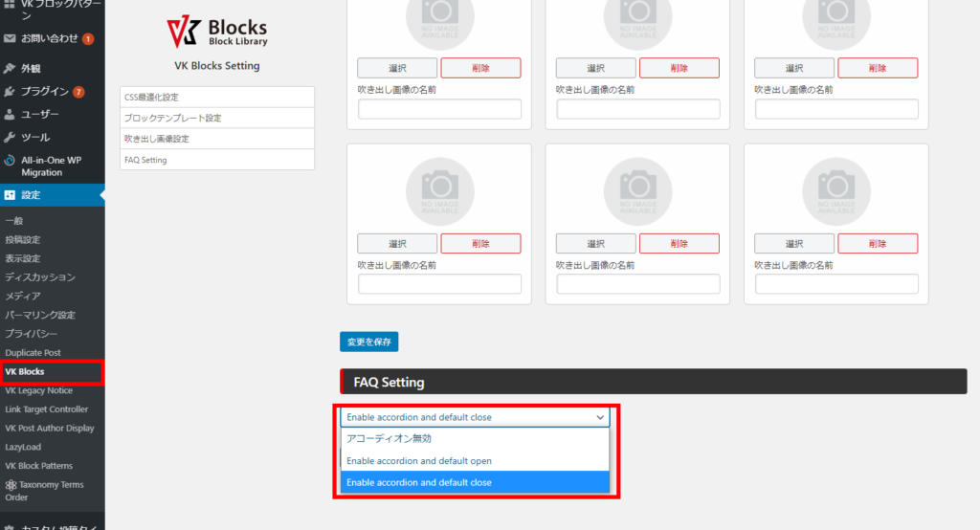Select Enable accordion and default open

475,460
